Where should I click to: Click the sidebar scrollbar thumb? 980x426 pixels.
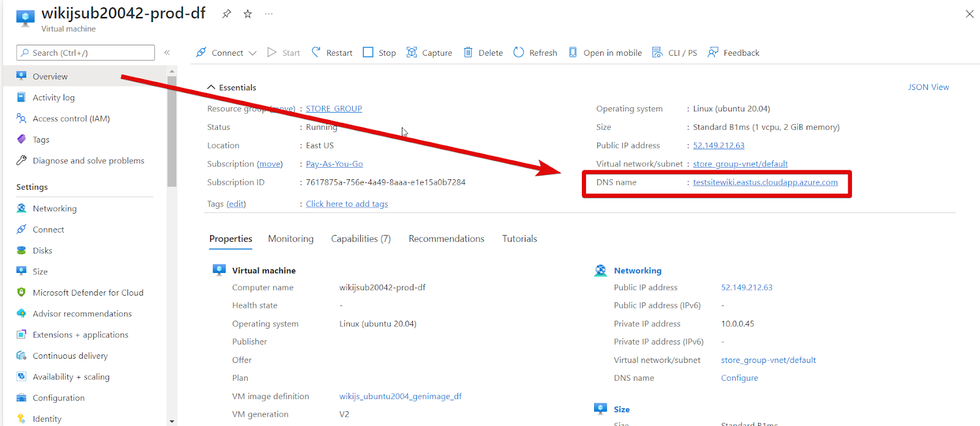click(171, 131)
